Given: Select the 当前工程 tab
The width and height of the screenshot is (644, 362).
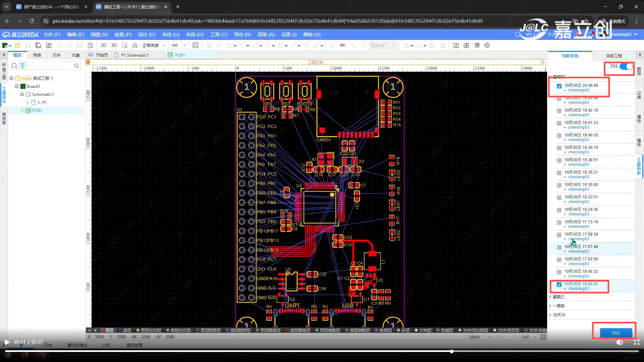Looking at the screenshot, I should [x=613, y=56].
